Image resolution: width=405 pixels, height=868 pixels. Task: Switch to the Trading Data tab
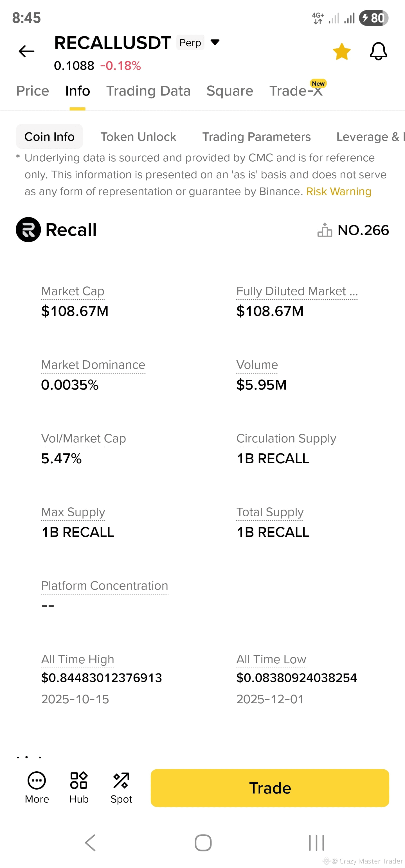pos(148,91)
